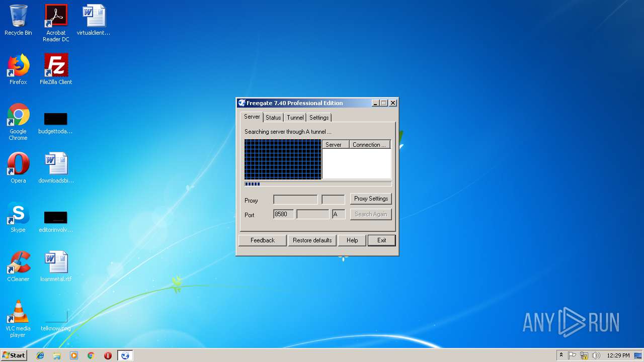644x362 pixels.
Task: Open the Windows Start menu
Action: 14,355
